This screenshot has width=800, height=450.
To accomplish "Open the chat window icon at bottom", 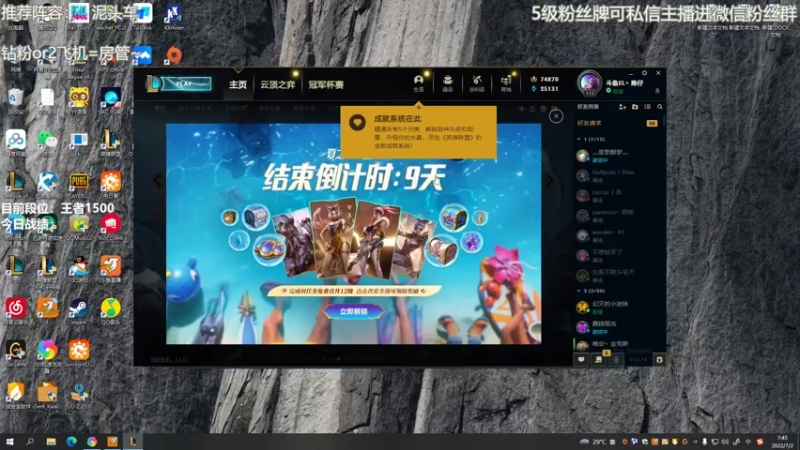I will point(581,360).
